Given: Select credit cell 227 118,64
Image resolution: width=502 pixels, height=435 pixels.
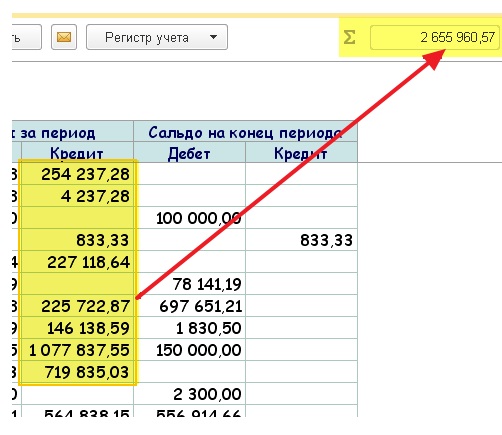Looking at the screenshot, I should pos(78,262).
